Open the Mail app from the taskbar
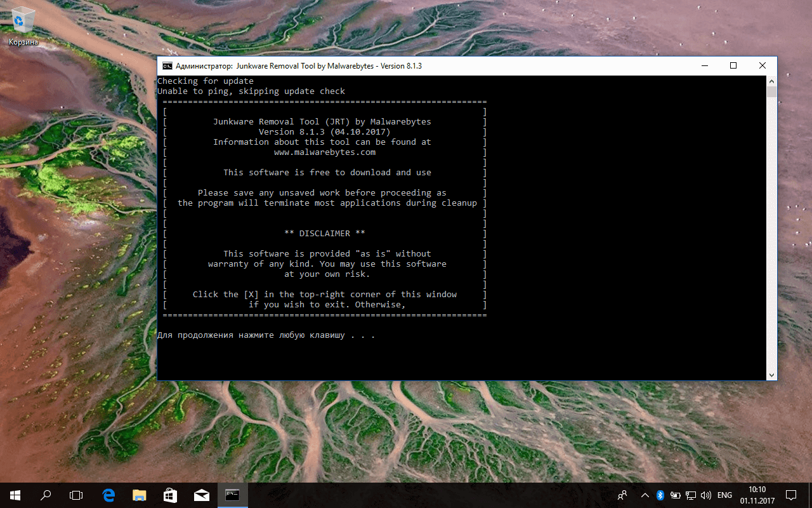 click(202, 495)
